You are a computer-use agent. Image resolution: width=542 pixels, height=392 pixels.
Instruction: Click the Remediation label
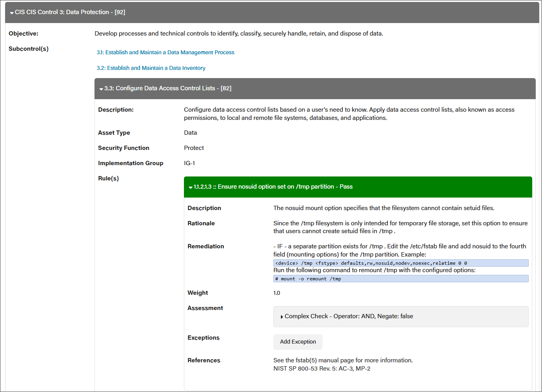click(x=206, y=246)
